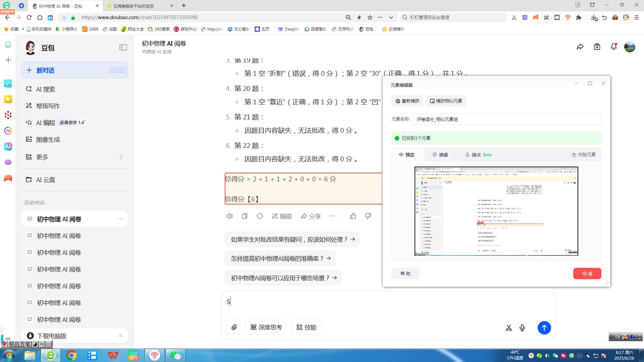Expand the 更多 menu chevron

coord(121,157)
